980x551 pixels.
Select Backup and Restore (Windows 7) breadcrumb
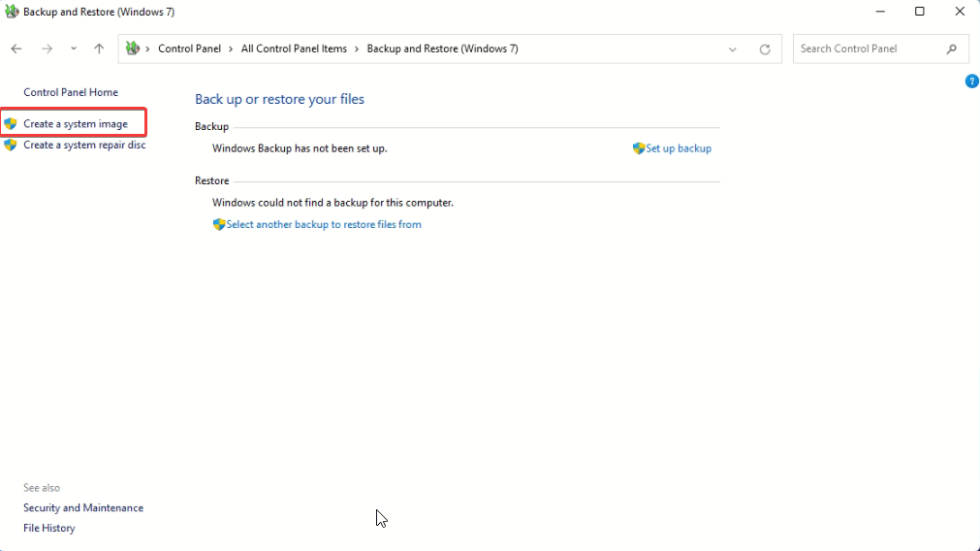tap(442, 49)
